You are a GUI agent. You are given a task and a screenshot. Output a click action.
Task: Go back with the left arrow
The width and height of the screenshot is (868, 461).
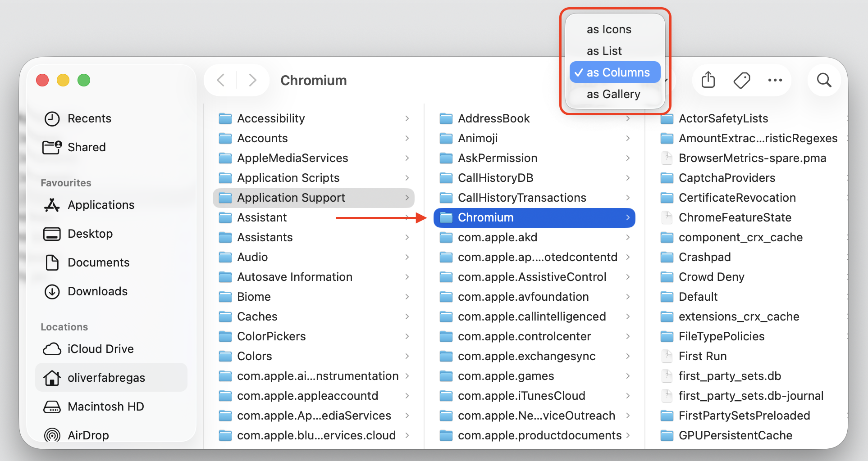pyautogui.click(x=220, y=80)
